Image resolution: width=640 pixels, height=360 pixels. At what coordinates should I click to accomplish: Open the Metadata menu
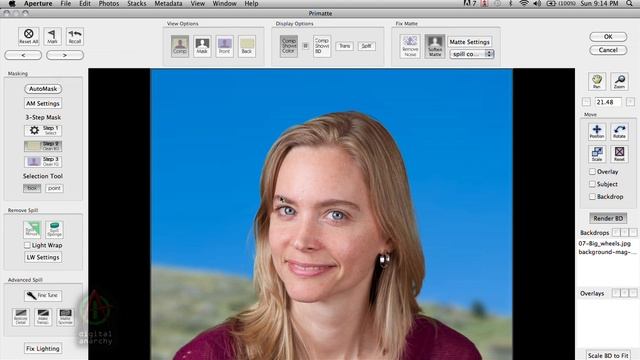pos(168,4)
